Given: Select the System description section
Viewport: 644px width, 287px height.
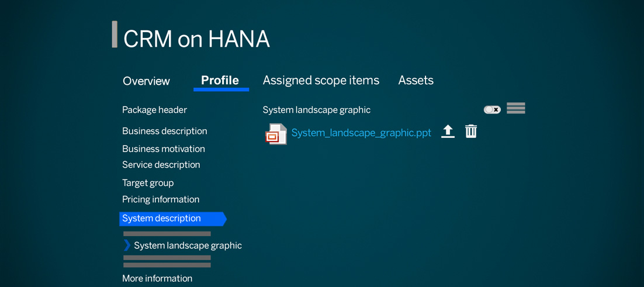Looking at the screenshot, I should point(172,219).
